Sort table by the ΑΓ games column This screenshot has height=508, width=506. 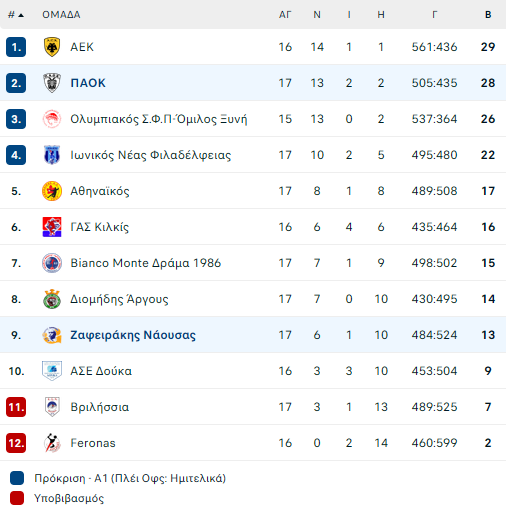coord(285,15)
